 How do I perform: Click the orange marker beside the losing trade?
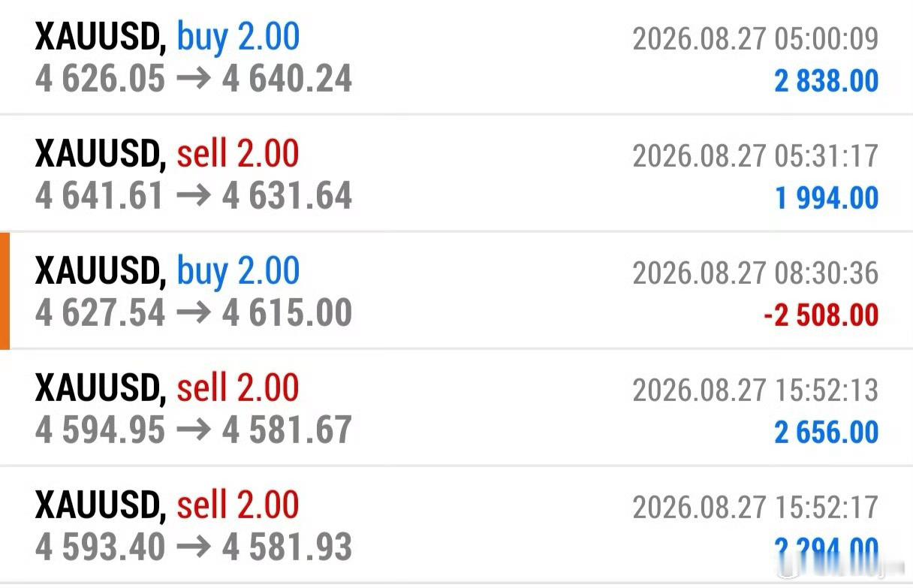(5, 291)
